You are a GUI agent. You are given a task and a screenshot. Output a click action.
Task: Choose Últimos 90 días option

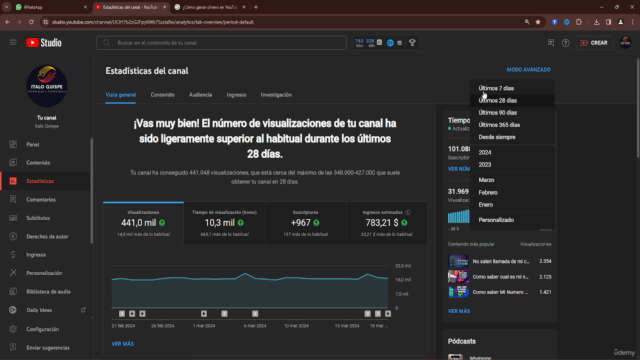[x=512, y=113]
